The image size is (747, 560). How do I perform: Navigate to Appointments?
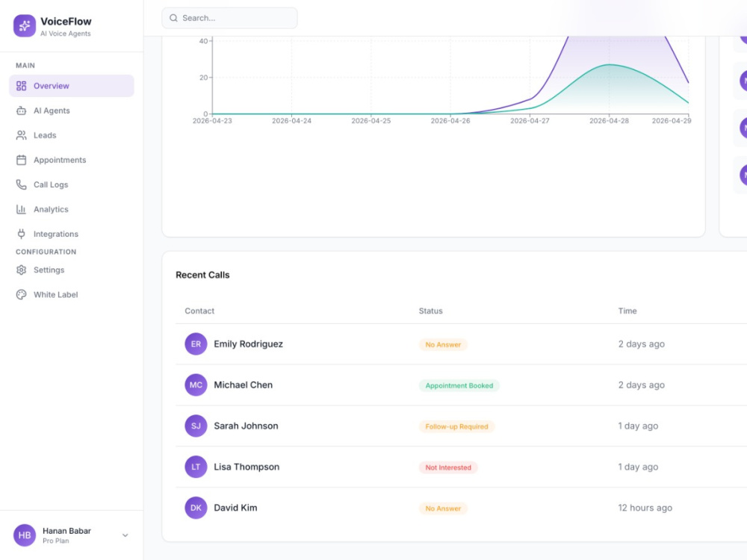(72, 160)
